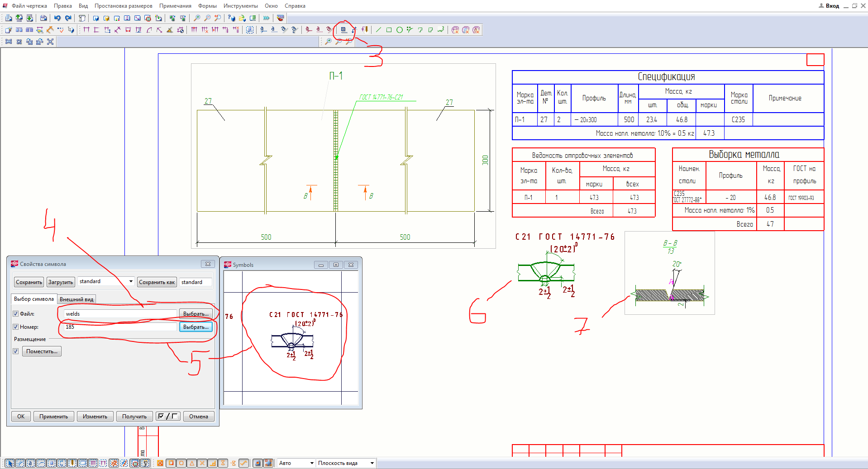Click the Файл input field containing welds

pos(120,314)
